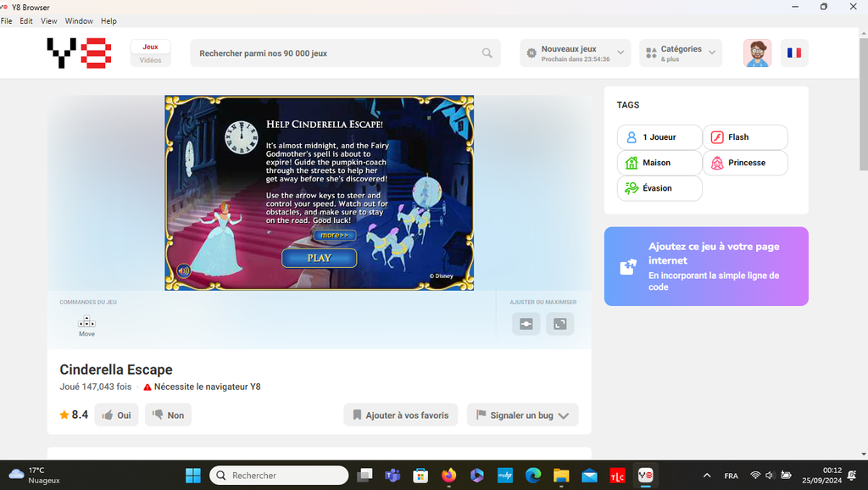Image resolution: width=868 pixels, height=490 pixels.
Task: Switch to the Vidéos tab
Action: tap(151, 60)
